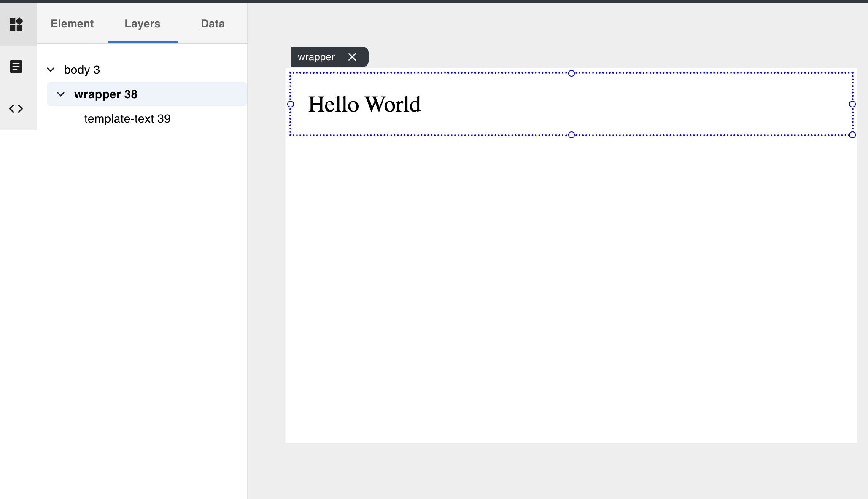Collapse the wrapper 38 tree node
This screenshot has height=499, width=868.
61,94
